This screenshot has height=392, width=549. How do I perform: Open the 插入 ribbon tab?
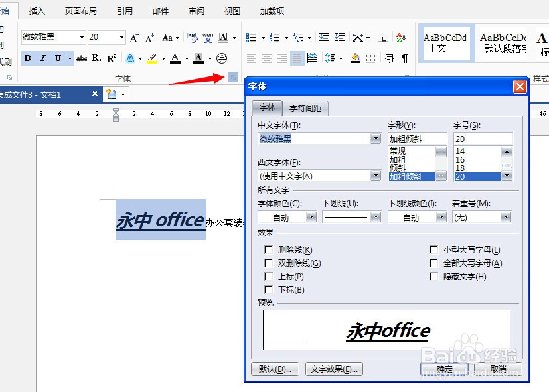37,11
